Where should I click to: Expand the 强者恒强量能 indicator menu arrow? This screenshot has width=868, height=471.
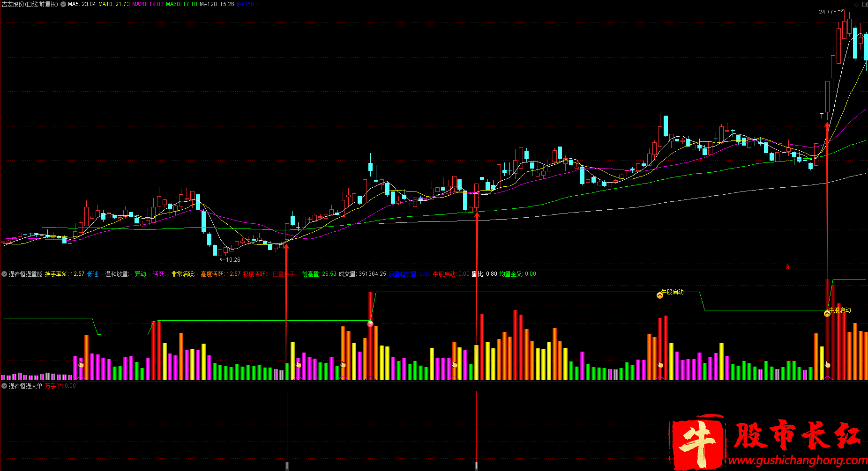pos(4,274)
